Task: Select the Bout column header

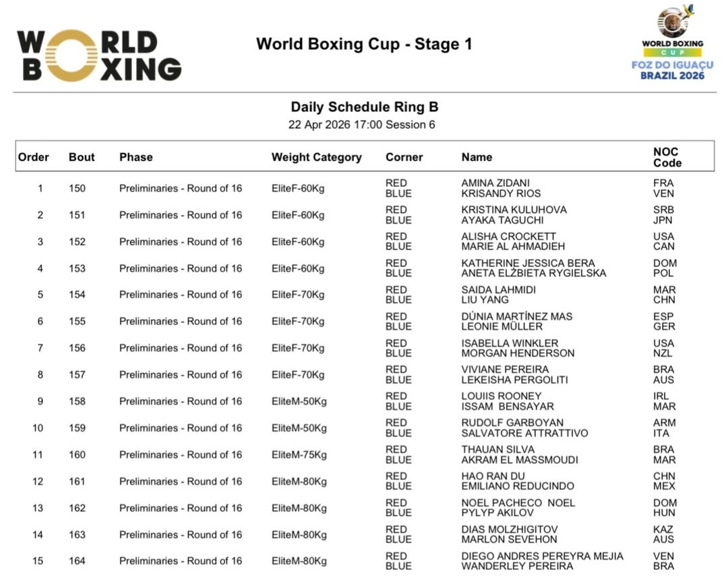Action: click(x=82, y=157)
